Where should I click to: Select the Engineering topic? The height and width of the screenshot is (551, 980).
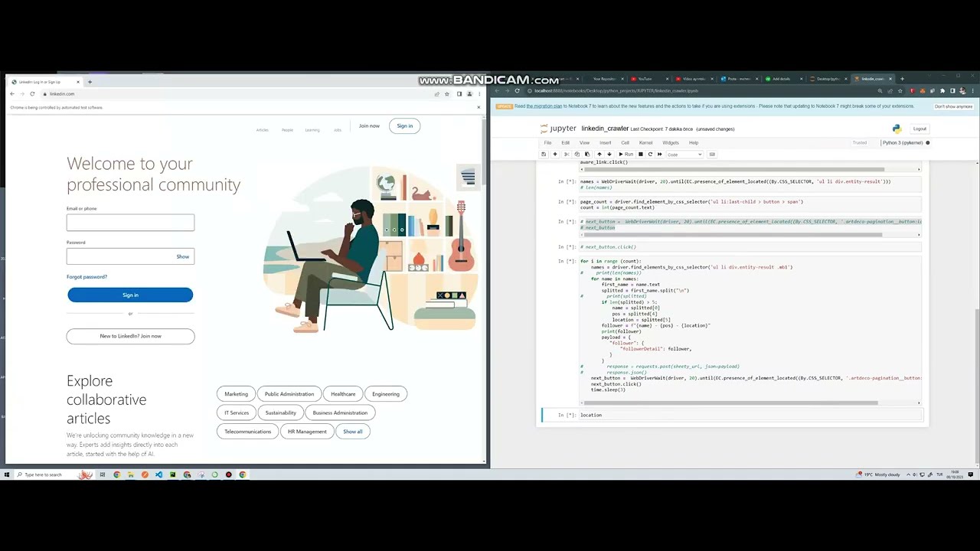click(386, 394)
